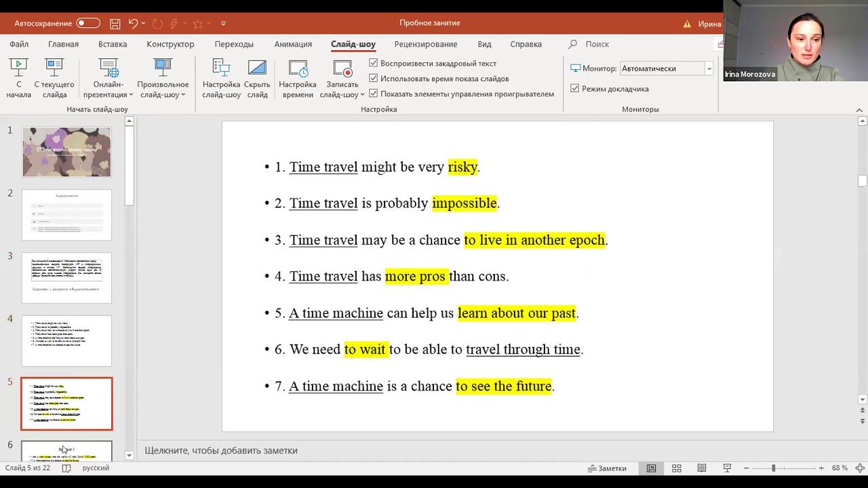Switch to the Анимация tab
The width and height of the screenshot is (868, 488).
pos(293,44)
